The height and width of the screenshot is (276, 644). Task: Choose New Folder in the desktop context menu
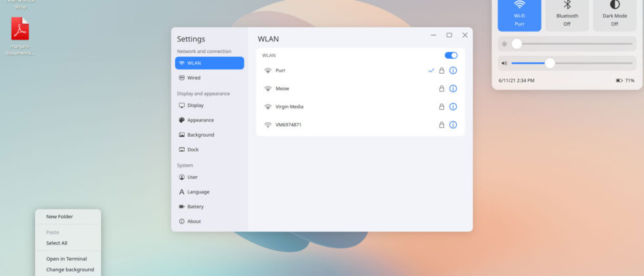pyautogui.click(x=68, y=217)
